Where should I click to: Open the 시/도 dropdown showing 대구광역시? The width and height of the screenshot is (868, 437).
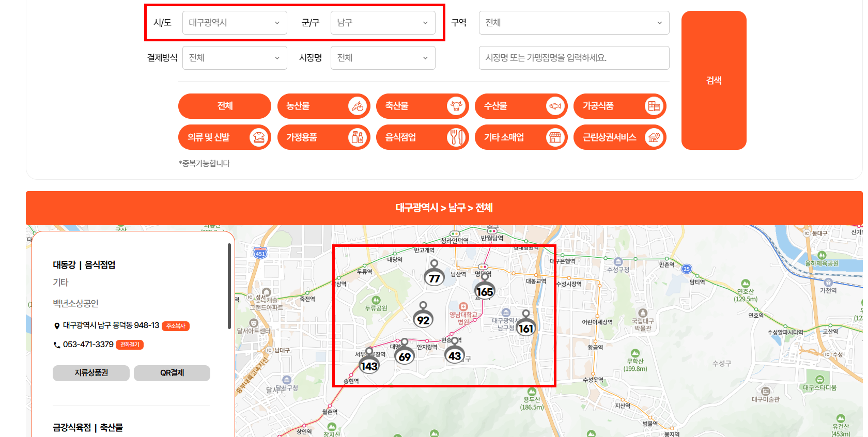(x=235, y=23)
